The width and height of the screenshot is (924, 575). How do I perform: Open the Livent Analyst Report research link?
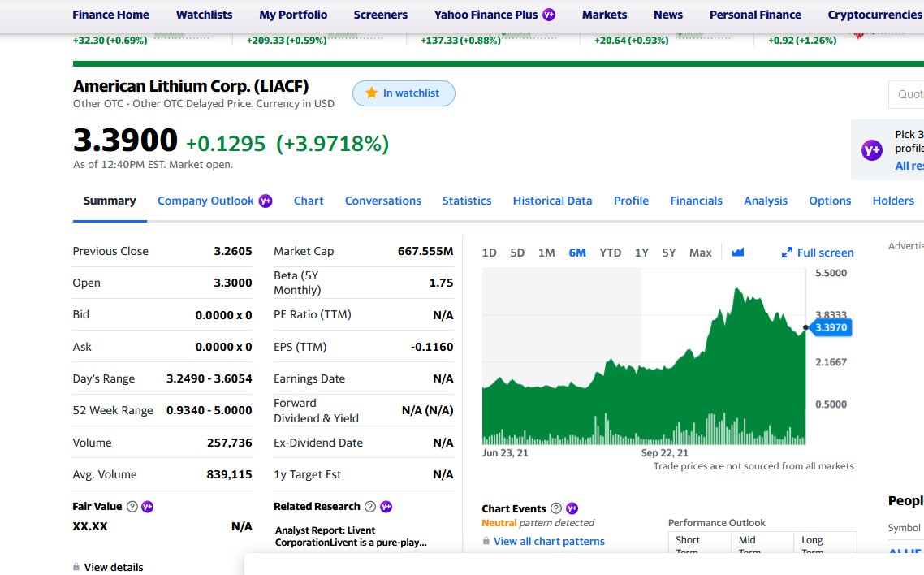351,536
